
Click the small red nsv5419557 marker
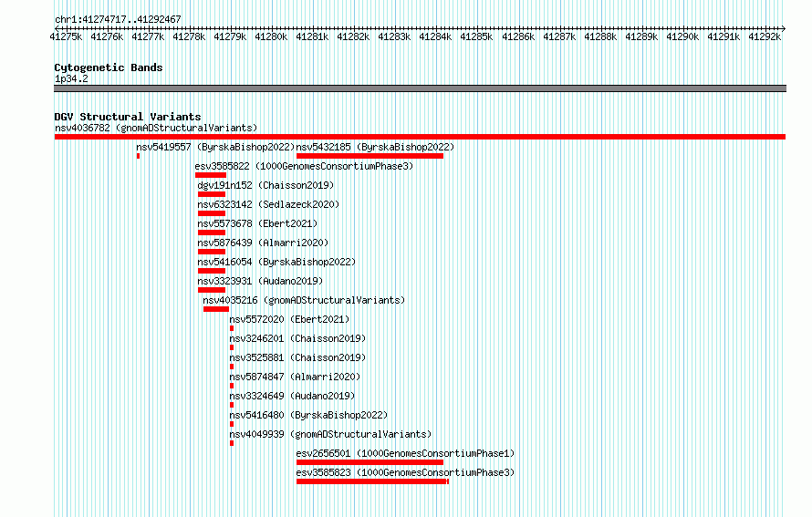[x=139, y=156]
